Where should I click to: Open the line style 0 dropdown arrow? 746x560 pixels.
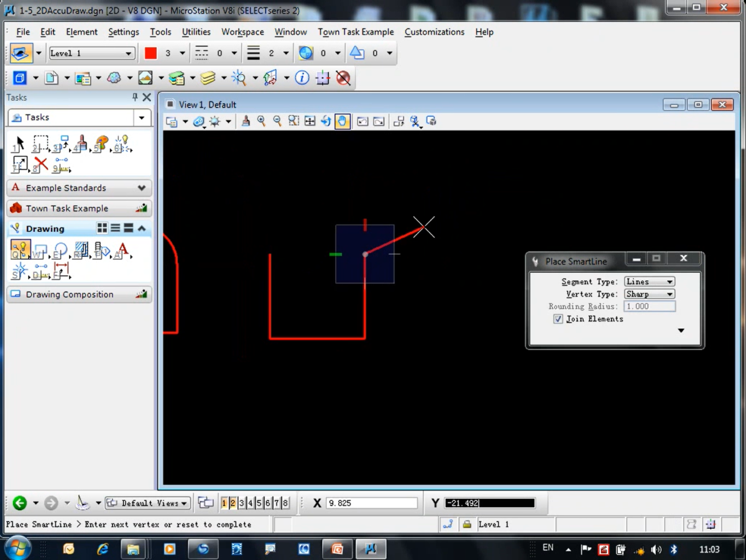click(x=234, y=53)
